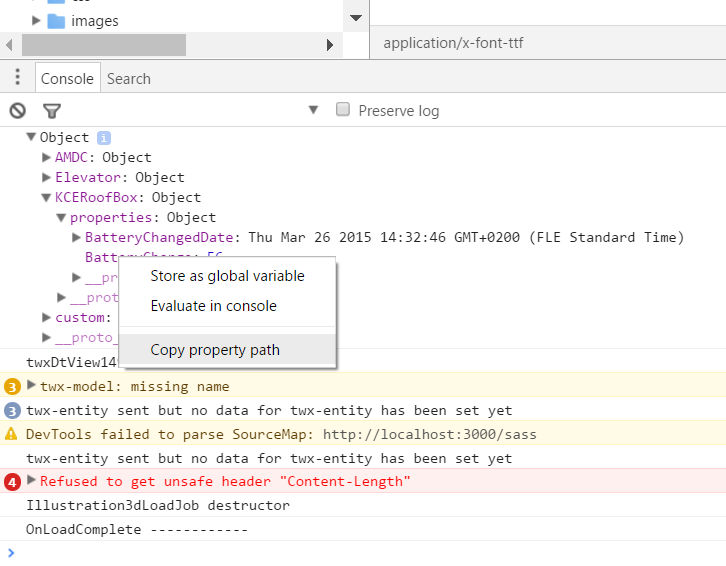Viewport: 726px width, 566px height.
Task: Choose Store as global variable
Action: click(x=227, y=276)
